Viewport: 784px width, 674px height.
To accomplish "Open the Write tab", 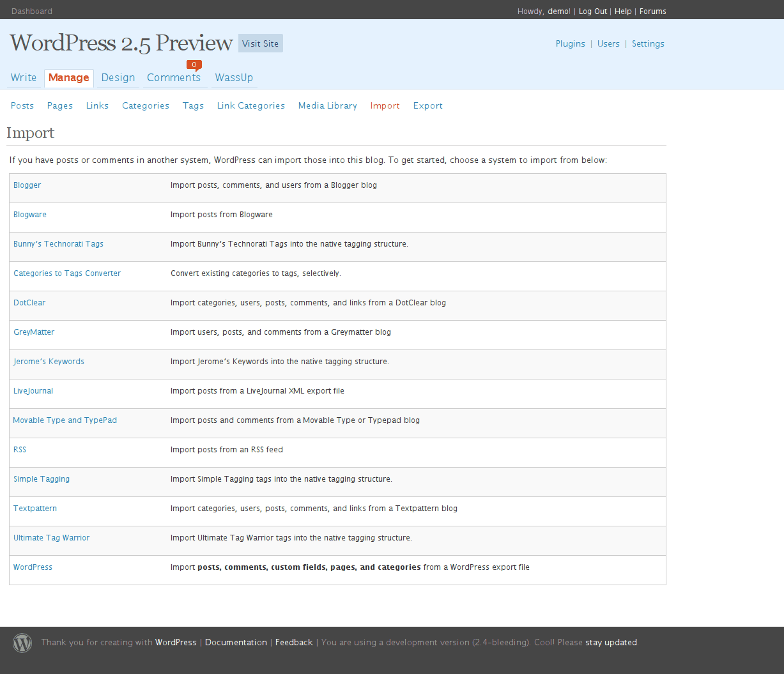I will pyautogui.click(x=24, y=77).
